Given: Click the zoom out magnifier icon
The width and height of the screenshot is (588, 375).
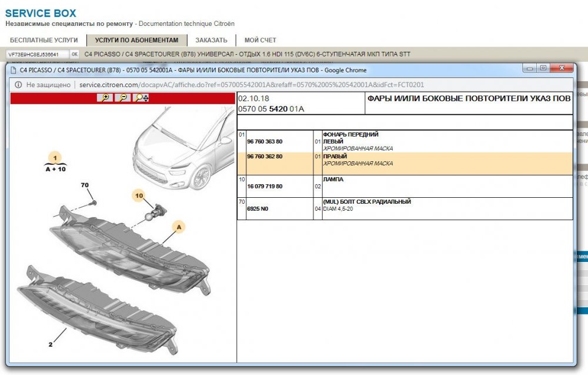Looking at the screenshot, I should click(x=122, y=98).
